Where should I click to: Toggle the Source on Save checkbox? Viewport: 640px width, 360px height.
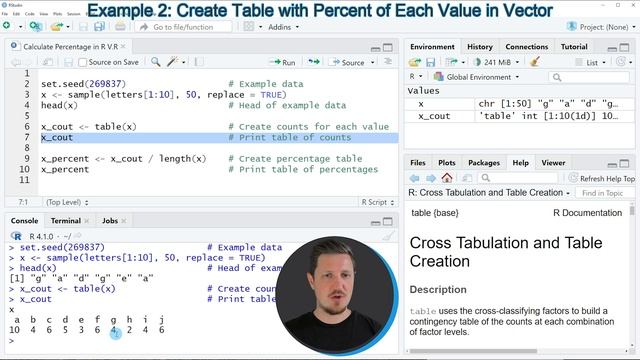click(x=82, y=62)
